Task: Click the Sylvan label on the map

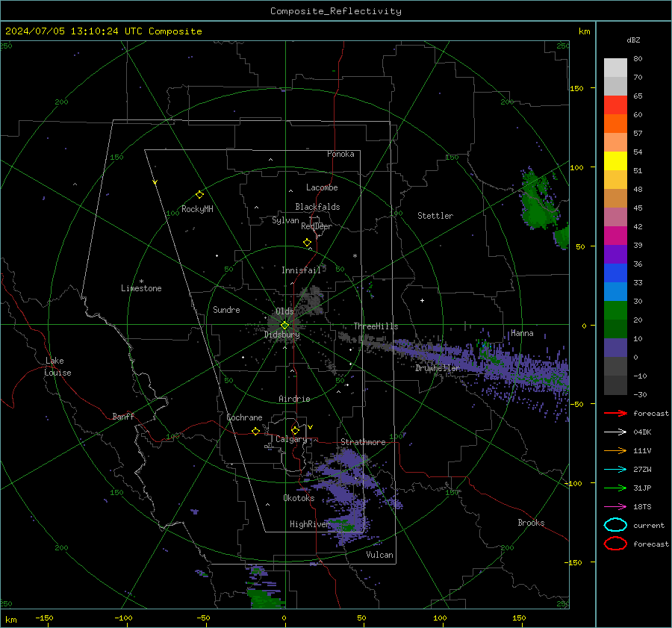Action: 285,220
